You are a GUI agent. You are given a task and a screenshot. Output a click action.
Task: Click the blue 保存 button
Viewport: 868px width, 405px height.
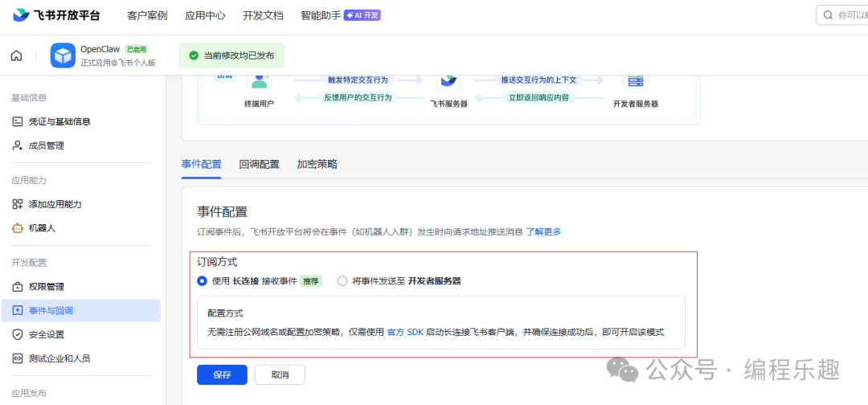[x=222, y=374]
